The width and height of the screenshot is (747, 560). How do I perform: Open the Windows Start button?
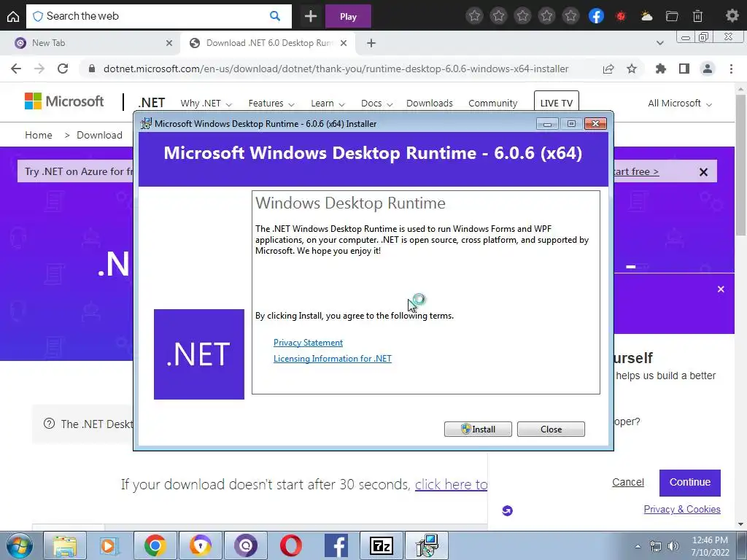19,545
